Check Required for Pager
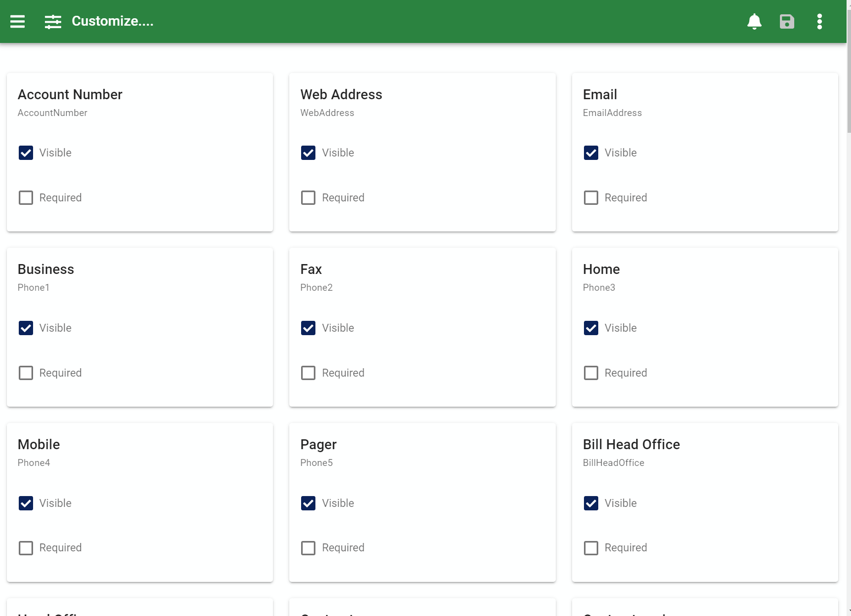The image size is (851, 616). pyautogui.click(x=308, y=548)
